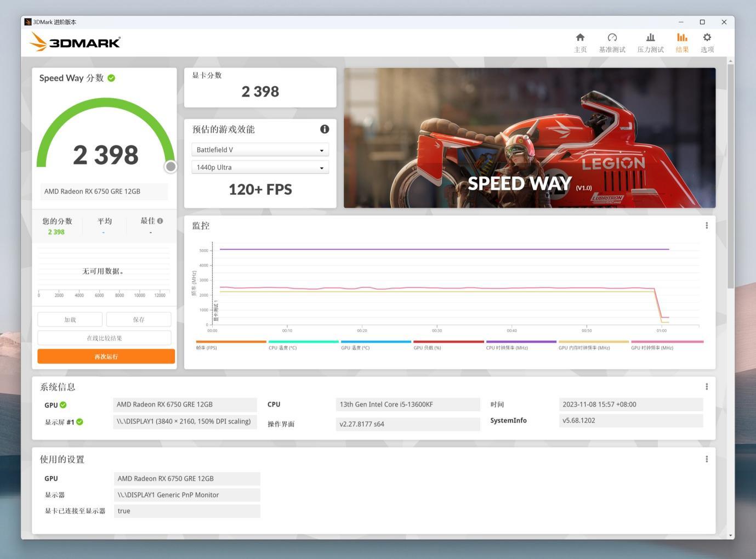Click the orange run again button

106,357
